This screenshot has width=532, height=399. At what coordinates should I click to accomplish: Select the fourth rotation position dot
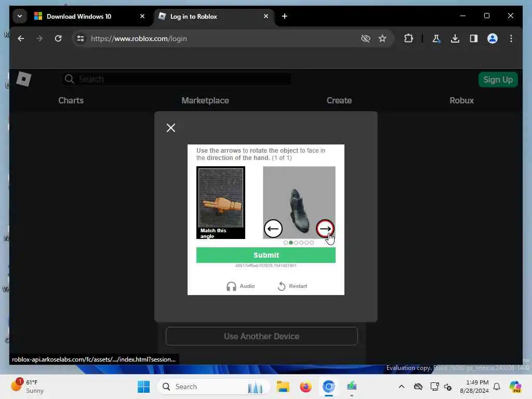(x=301, y=243)
